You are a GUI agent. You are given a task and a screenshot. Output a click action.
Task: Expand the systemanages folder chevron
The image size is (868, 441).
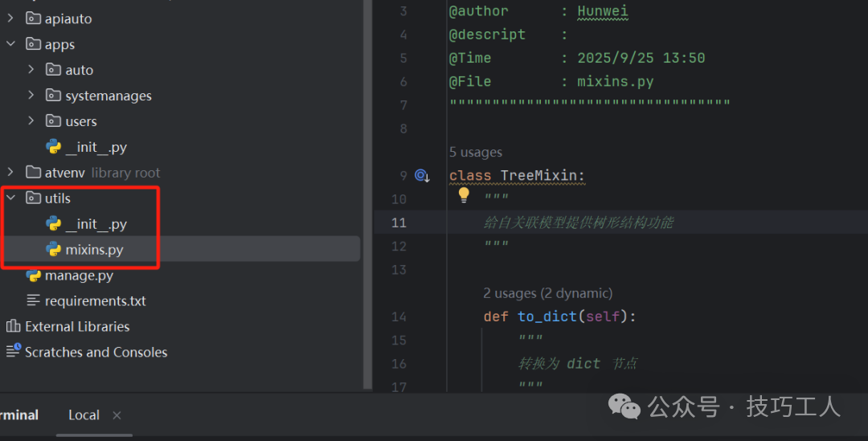point(31,95)
